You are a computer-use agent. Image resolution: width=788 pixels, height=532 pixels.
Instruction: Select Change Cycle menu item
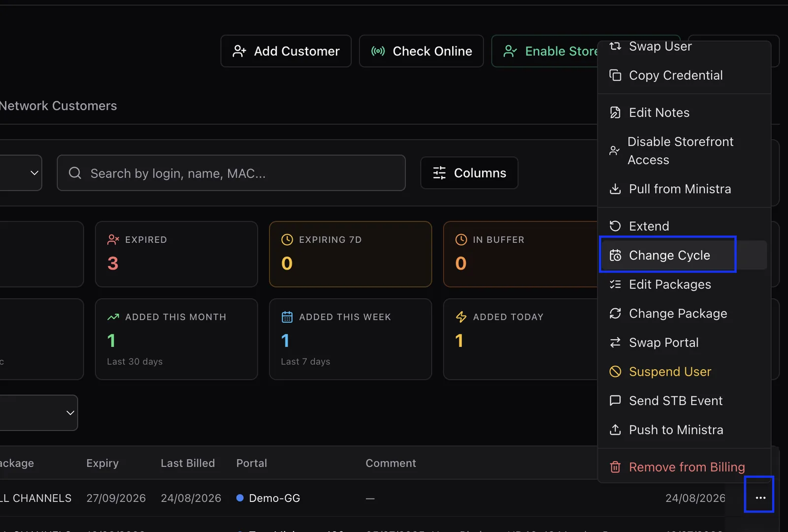[x=684, y=255]
